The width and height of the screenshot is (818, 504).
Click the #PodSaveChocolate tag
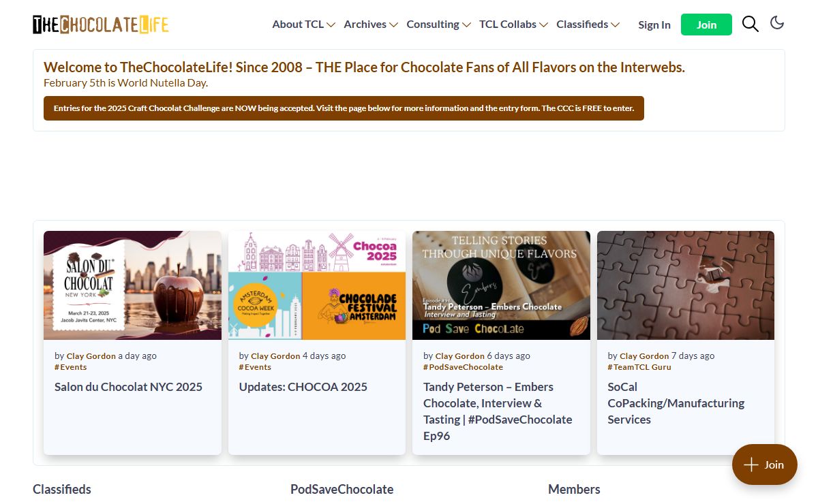(x=463, y=367)
